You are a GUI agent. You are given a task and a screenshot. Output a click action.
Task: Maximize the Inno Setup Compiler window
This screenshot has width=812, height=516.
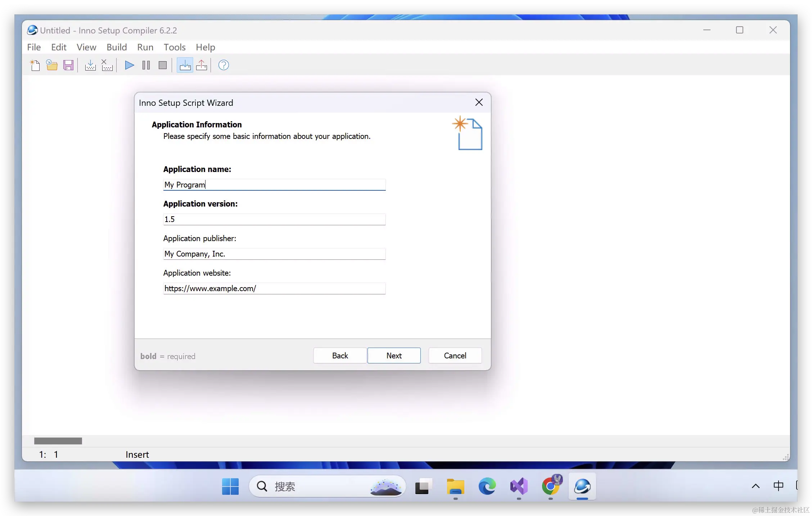click(x=739, y=30)
